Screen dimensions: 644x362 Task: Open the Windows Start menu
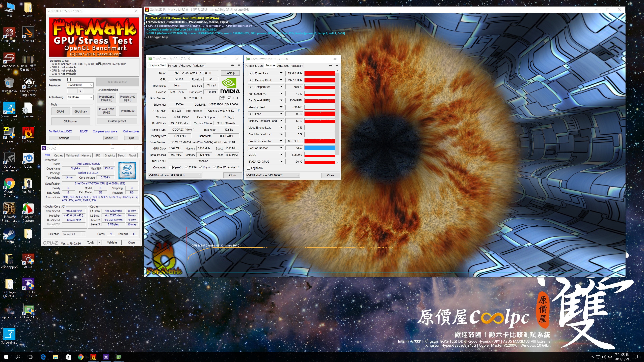(x=6, y=357)
